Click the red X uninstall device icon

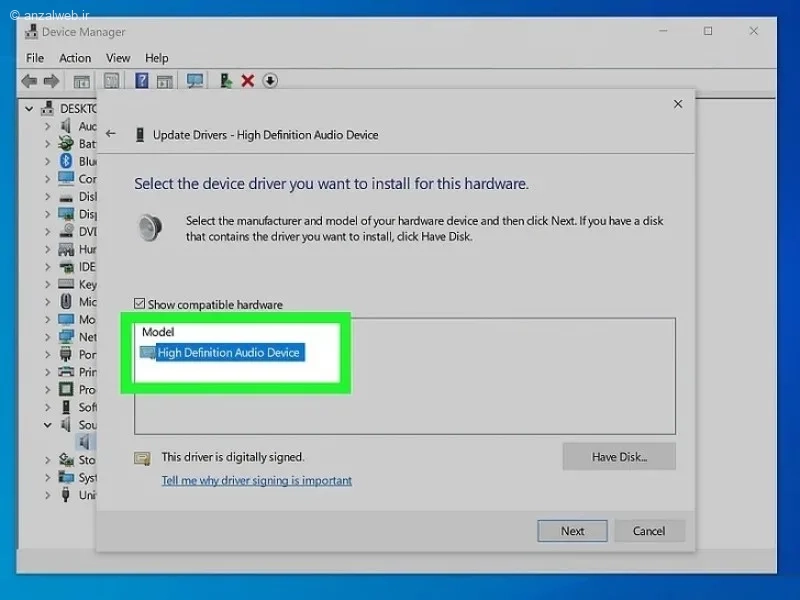tap(248, 81)
